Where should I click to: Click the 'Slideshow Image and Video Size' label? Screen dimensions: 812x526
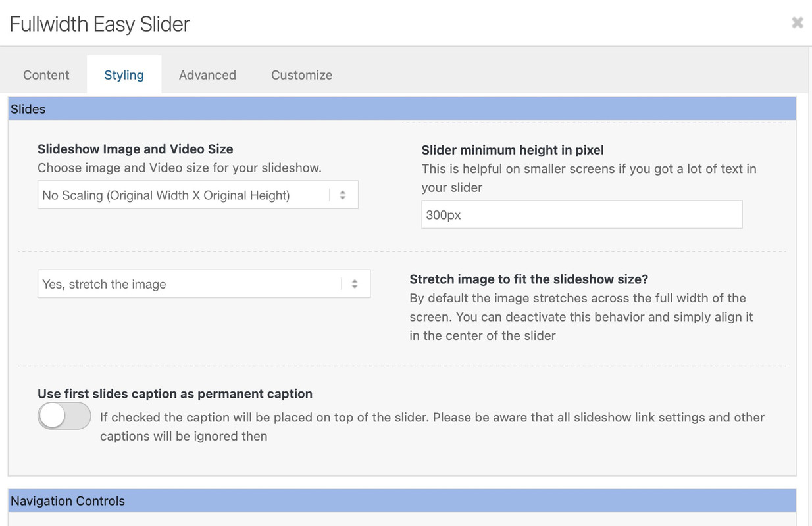[136, 149]
